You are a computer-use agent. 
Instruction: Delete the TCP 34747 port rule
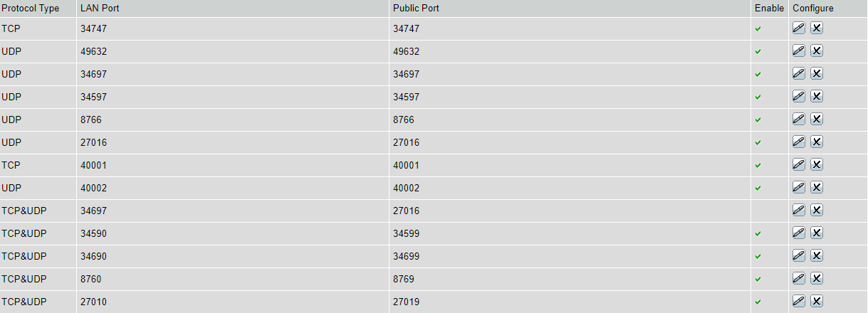pos(817,28)
